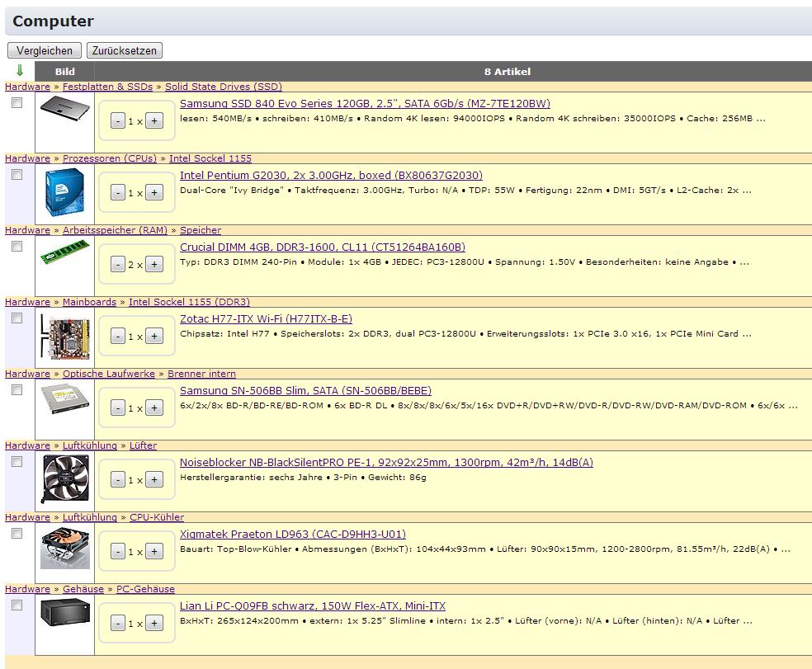Open Xigmatek Praeton LD963 product link

pyautogui.click(x=293, y=534)
